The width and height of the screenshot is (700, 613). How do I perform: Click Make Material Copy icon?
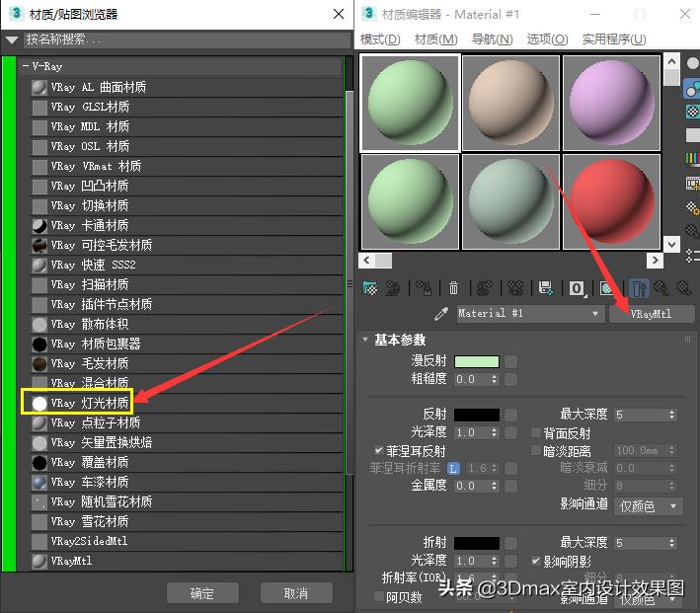pos(485,288)
